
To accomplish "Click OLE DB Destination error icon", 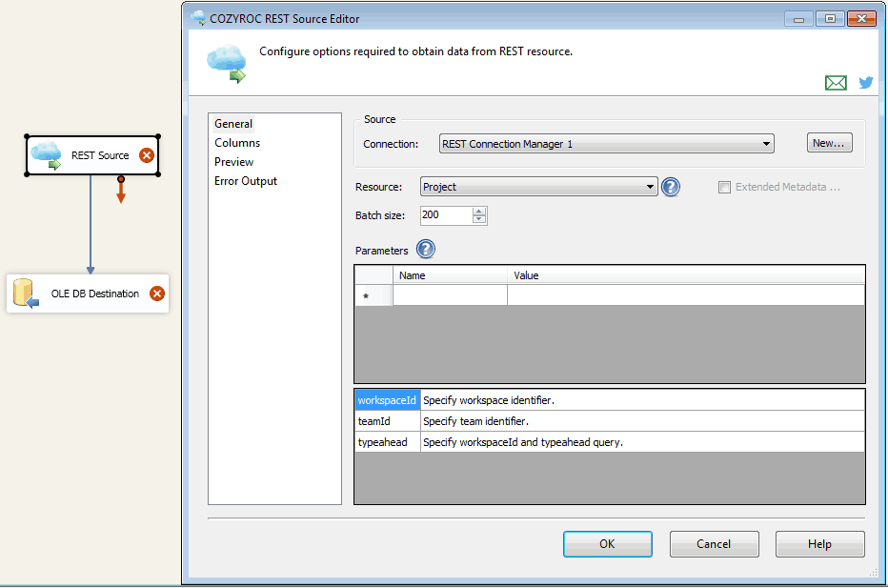I will [x=157, y=294].
